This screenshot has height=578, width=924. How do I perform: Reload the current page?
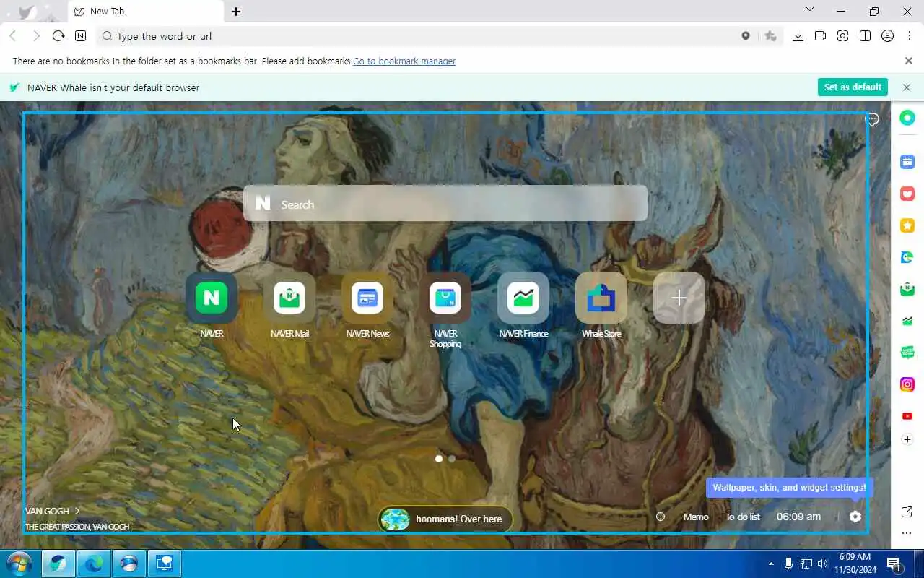pyautogui.click(x=58, y=36)
